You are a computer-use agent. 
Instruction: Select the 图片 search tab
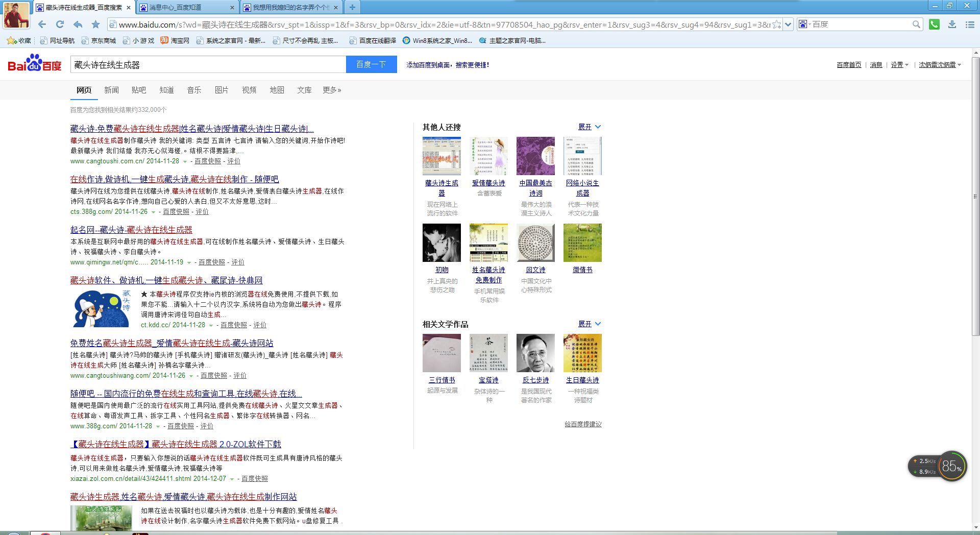(x=222, y=90)
